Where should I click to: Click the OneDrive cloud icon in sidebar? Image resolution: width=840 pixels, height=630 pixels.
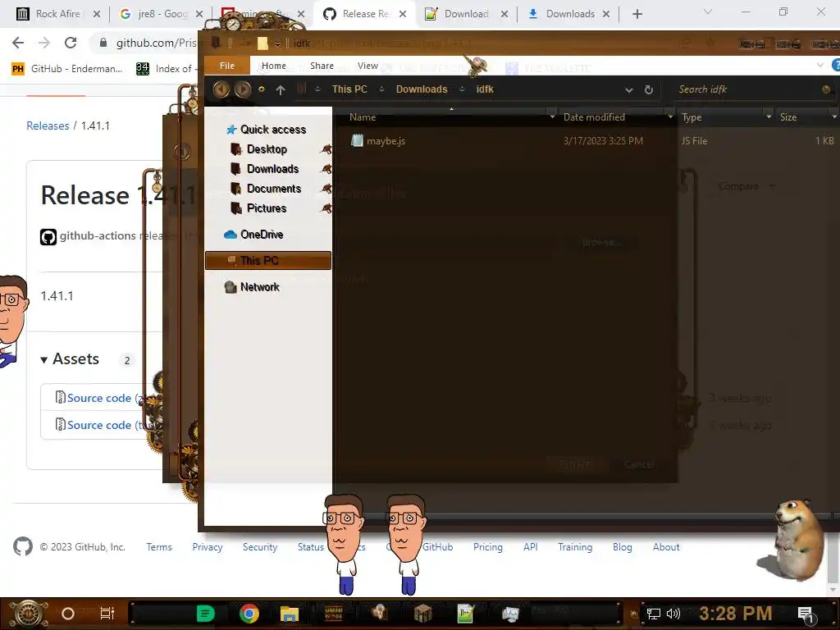point(231,235)
